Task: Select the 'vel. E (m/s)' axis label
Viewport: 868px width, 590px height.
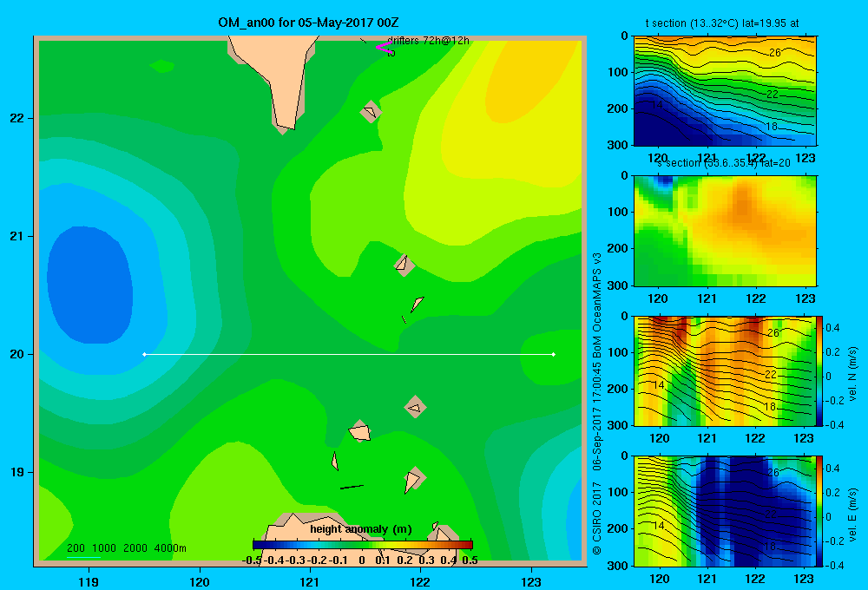Action: pyautogui.click(x=853, y=515)
